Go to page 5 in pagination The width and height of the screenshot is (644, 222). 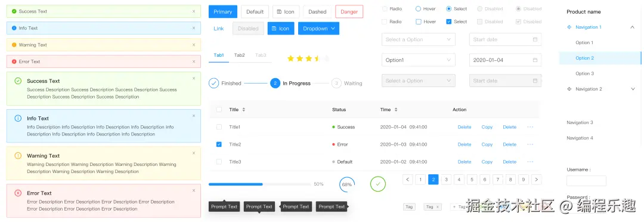point(472,179)
